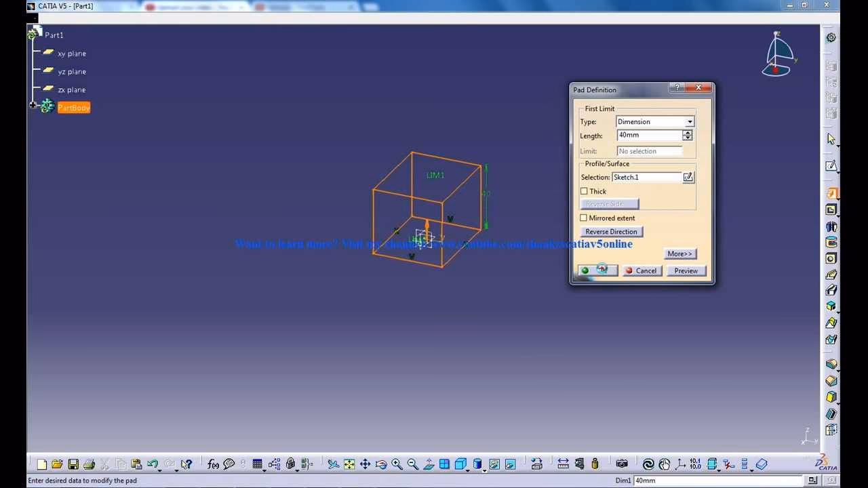The height and width of the screenshot is (488, 868).
Task: Click the Reverse Direction button
Action: click(611, 231)
